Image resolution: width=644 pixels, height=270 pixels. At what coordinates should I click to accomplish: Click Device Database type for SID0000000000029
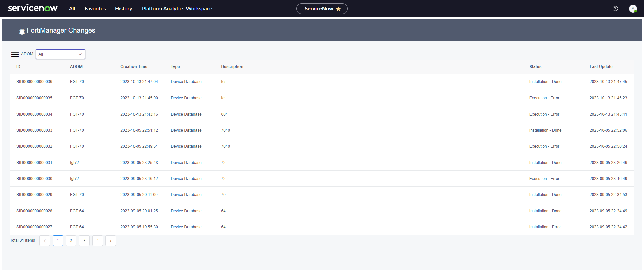coord(186,195)
